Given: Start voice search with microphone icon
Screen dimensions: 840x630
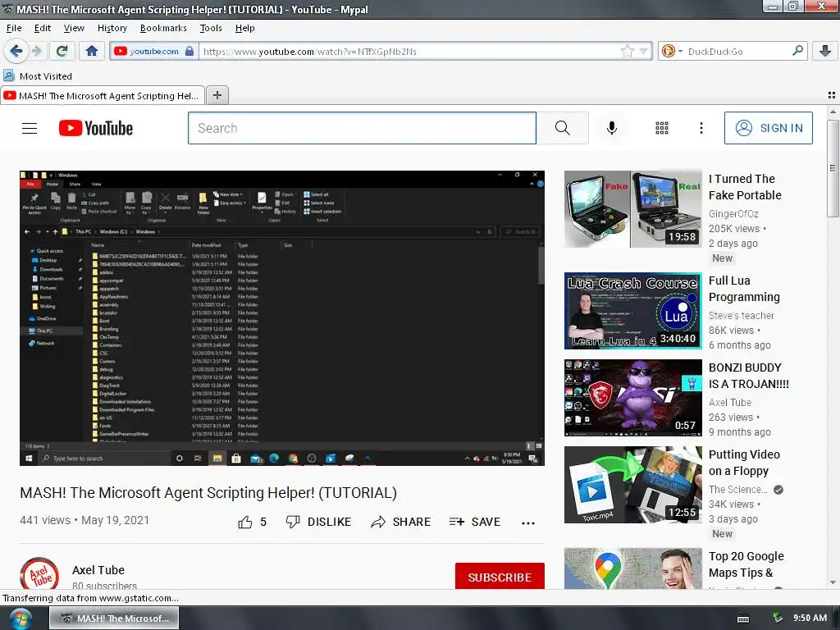Looking at the screenshot, I should pyautogui.click(x=611, y=128).
